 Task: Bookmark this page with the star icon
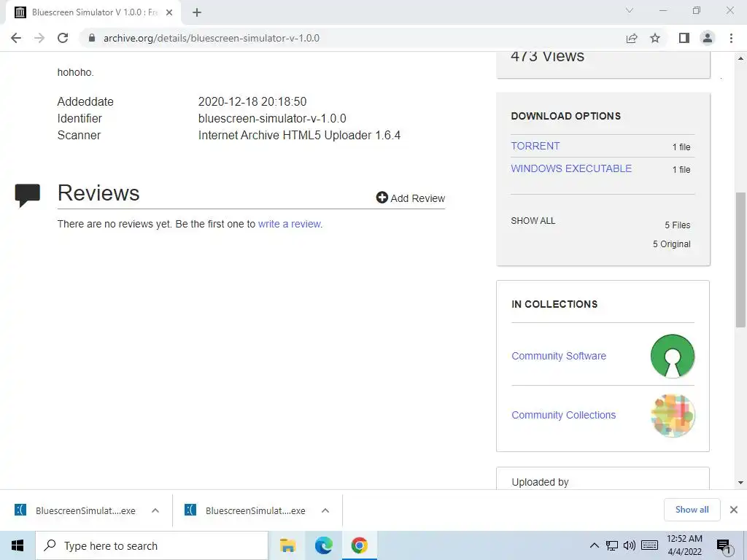655,38
